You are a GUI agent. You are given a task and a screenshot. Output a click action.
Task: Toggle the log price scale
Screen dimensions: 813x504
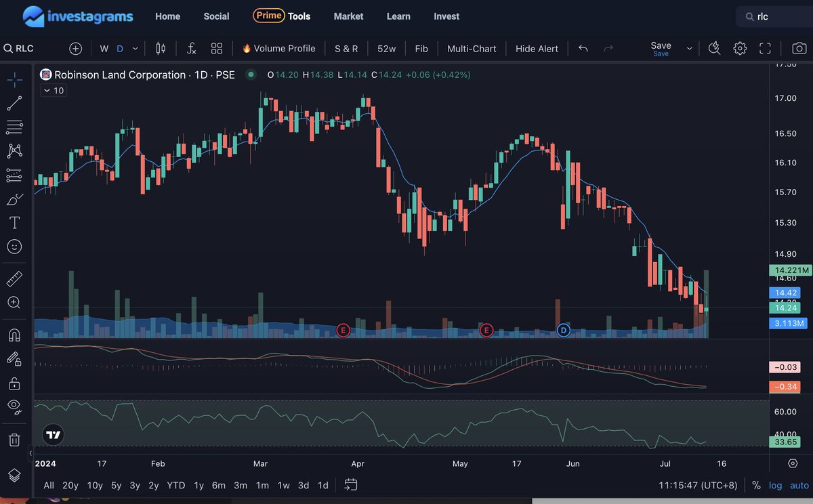(x=775, y=485)
